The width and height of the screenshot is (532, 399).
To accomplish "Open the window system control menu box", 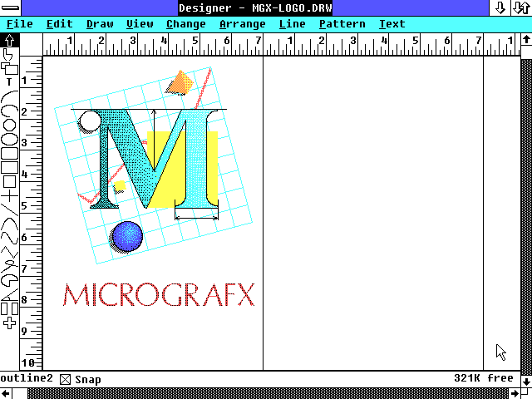I will click(x=10, y=7).
